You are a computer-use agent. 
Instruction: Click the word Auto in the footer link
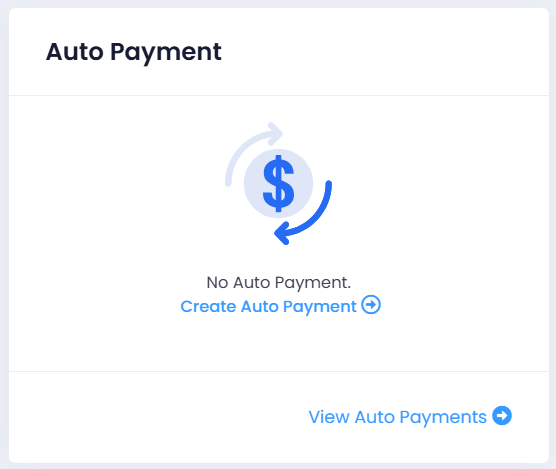(374, 417)
